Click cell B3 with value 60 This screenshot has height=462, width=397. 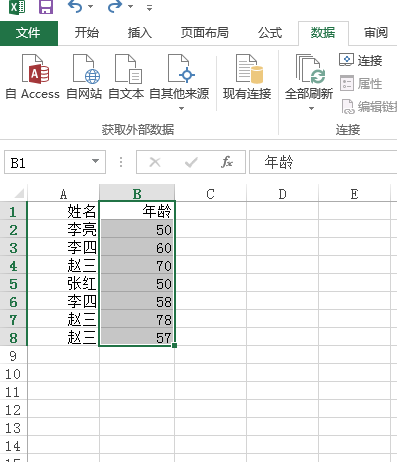coord(137,247)
